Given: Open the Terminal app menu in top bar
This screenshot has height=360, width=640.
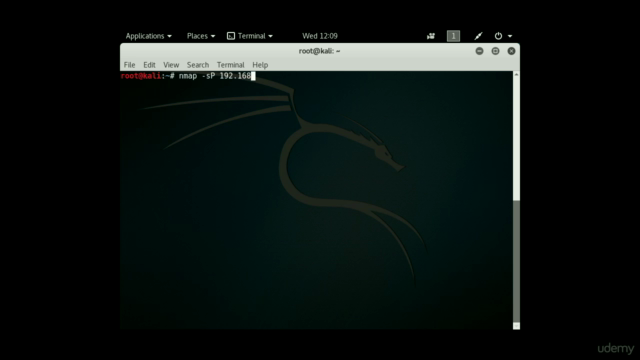Looking at the screenshot, I should point(250,36).
